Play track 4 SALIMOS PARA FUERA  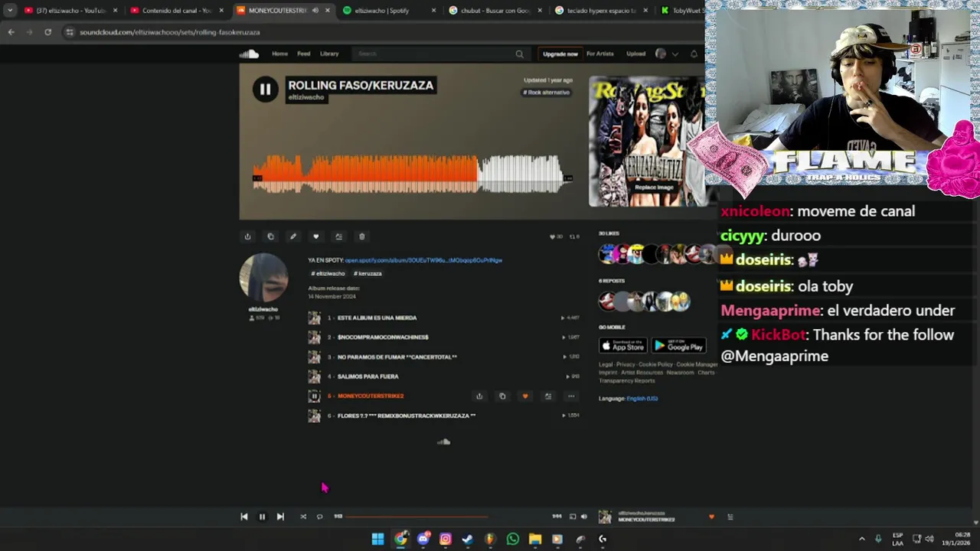point(367,377)
